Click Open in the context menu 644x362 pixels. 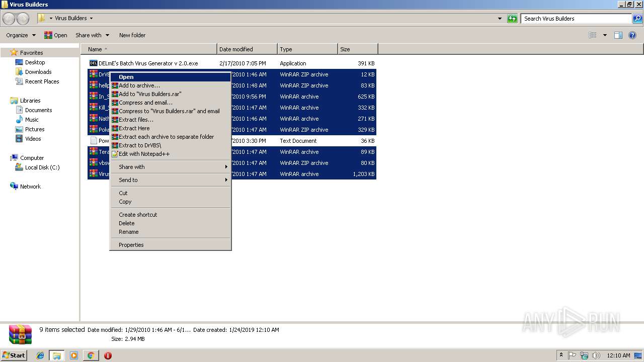[x=171, y=77]
